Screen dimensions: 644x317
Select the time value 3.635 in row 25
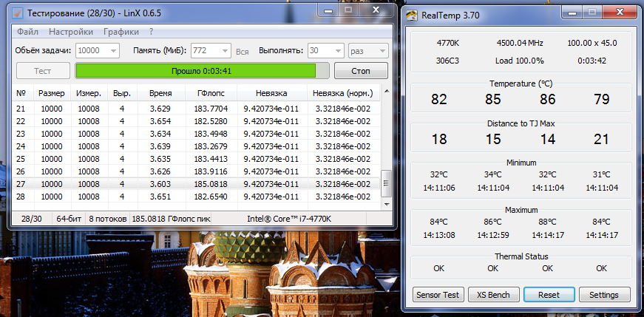pyautogui.click(x=160, y=158)
